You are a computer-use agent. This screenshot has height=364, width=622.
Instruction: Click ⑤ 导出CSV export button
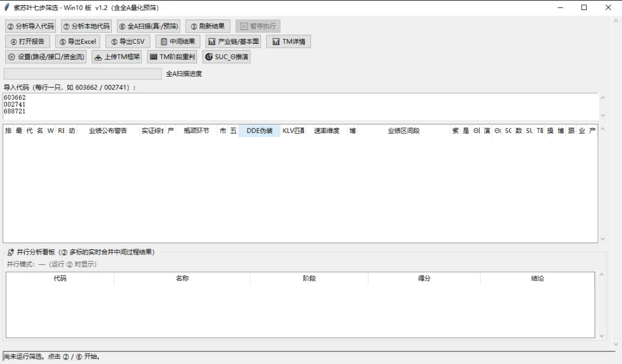(x=128, y=41)
